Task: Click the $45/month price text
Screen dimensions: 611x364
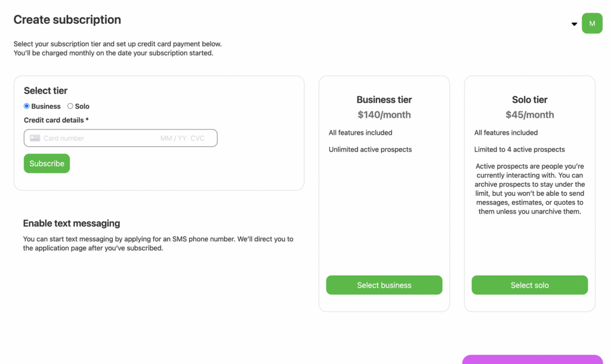Action: [x=529, y=115]
